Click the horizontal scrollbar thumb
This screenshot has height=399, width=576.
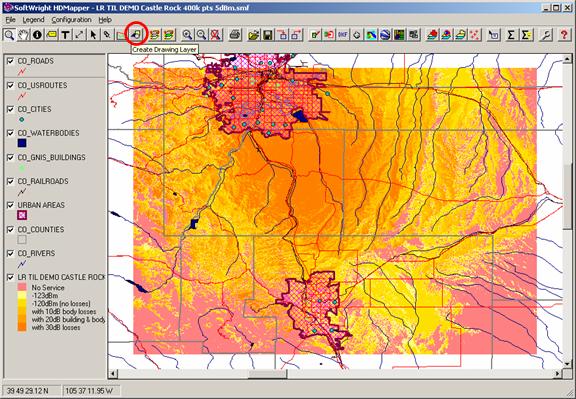pyautogui.click(x=268, y=374)
